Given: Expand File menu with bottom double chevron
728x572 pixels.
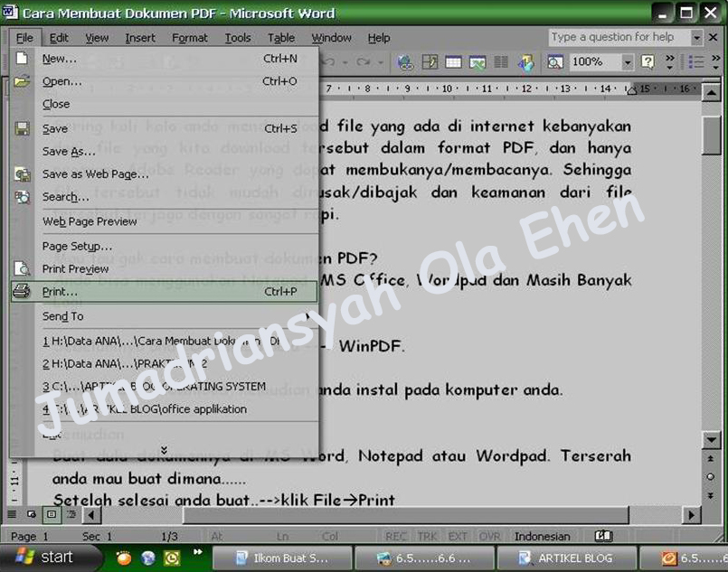Looking at the screenshot, I should coord(164,450).
